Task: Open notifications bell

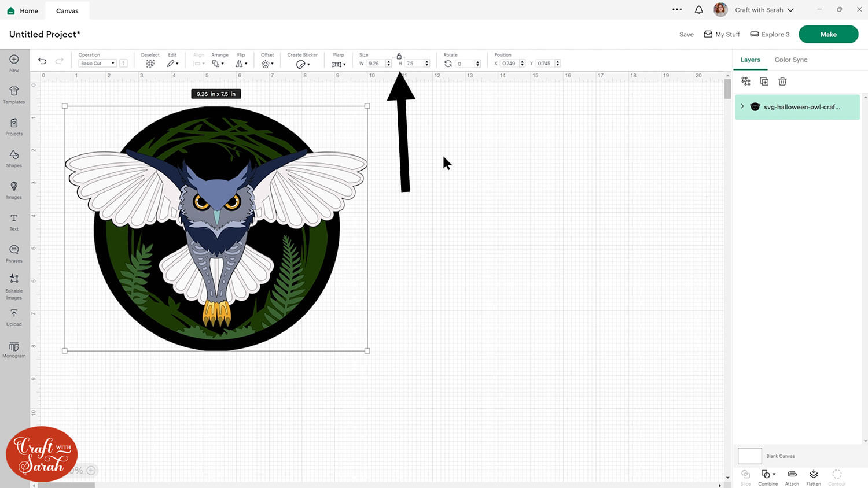Action: [x=698, y=10]
